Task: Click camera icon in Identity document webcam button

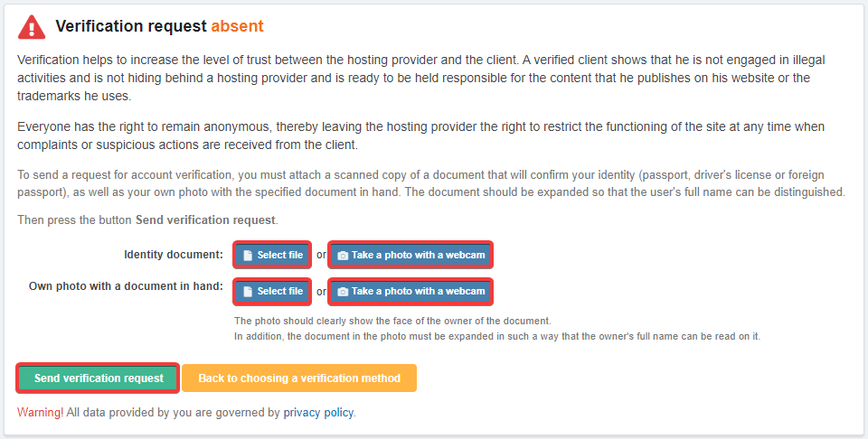Action: point(343,256)
